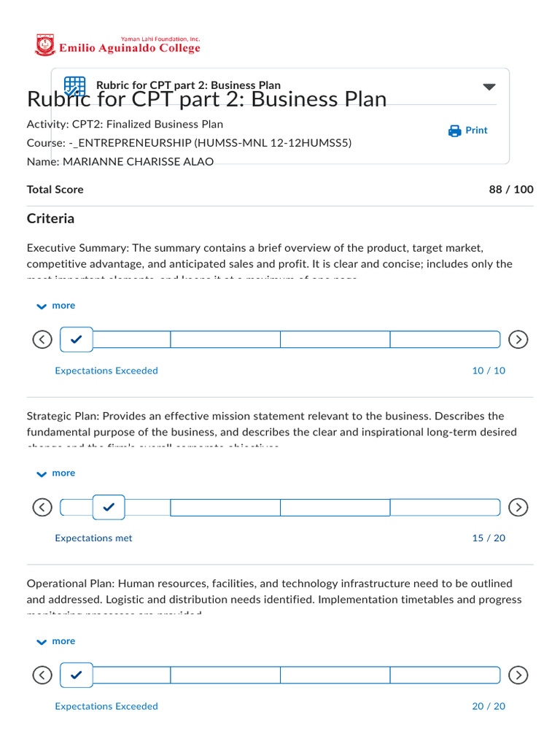Click next level arrow for Executive Summary
560x747 pixels.
pyautogui.click(x=518, y=339)
